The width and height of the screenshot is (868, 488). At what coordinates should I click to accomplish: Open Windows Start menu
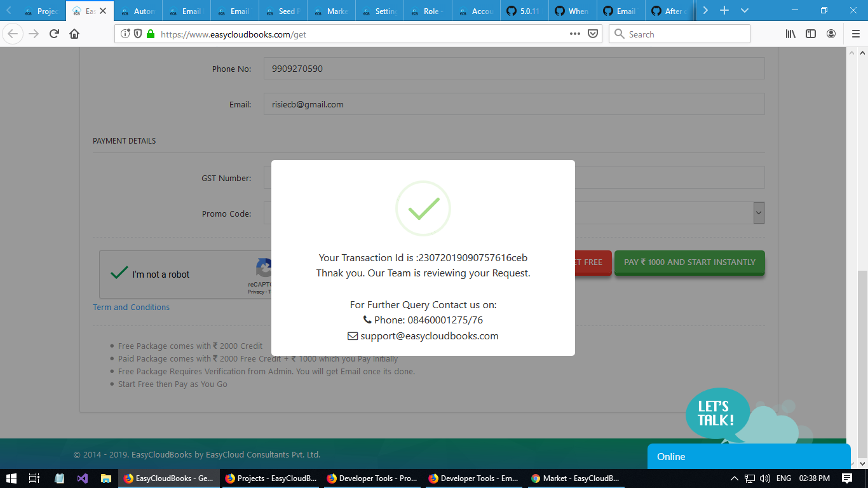point(11,478)
